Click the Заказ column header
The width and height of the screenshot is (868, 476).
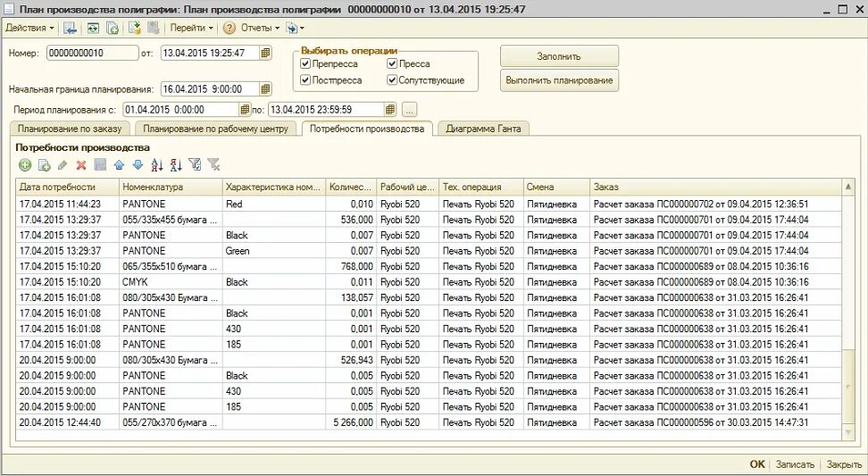point(715,187)
